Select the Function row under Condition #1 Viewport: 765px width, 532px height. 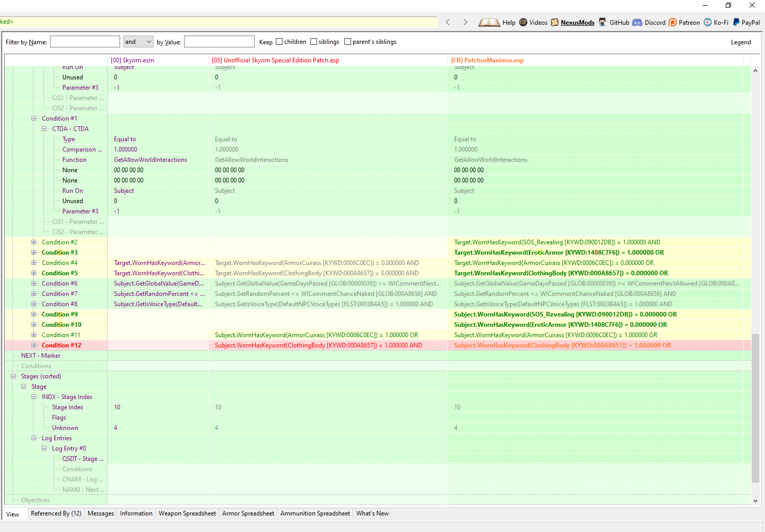point(74,160)
